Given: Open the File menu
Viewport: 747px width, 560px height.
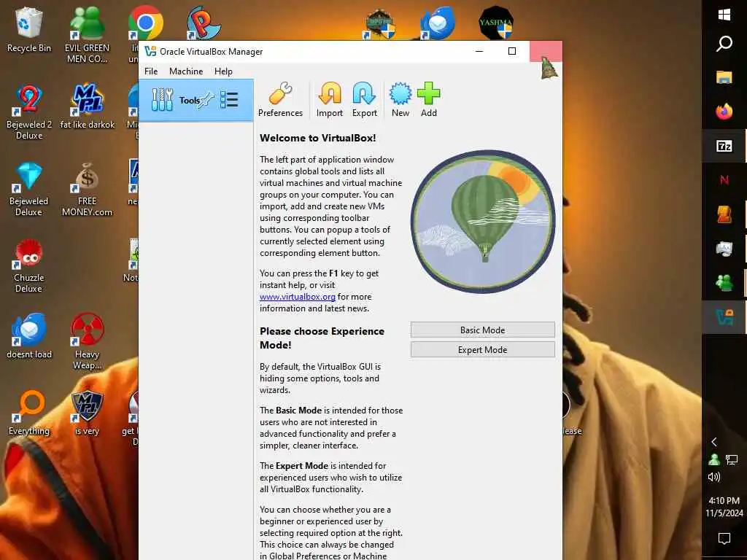Looking at the screenshot, I should [x=151, y=71].
